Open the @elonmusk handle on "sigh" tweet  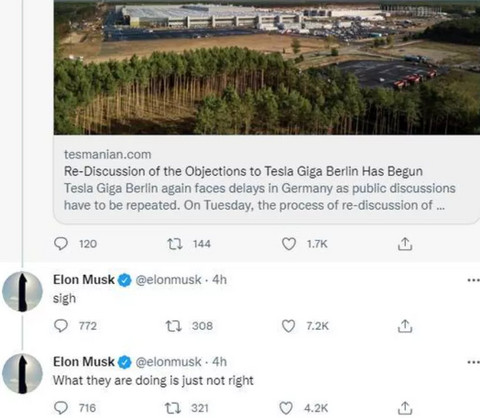(x=168, y=280)
